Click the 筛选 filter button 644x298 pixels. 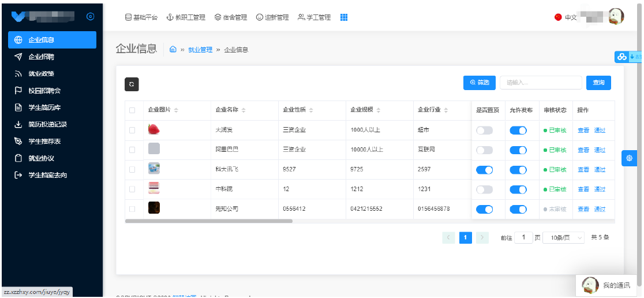[x=480, y=83]
